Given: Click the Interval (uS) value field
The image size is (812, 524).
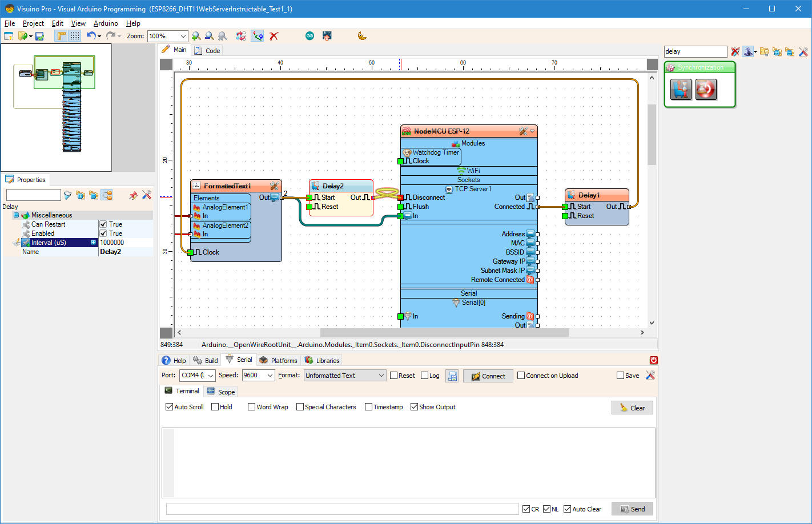Looking at the screenshot, I should tap(126, 243).
